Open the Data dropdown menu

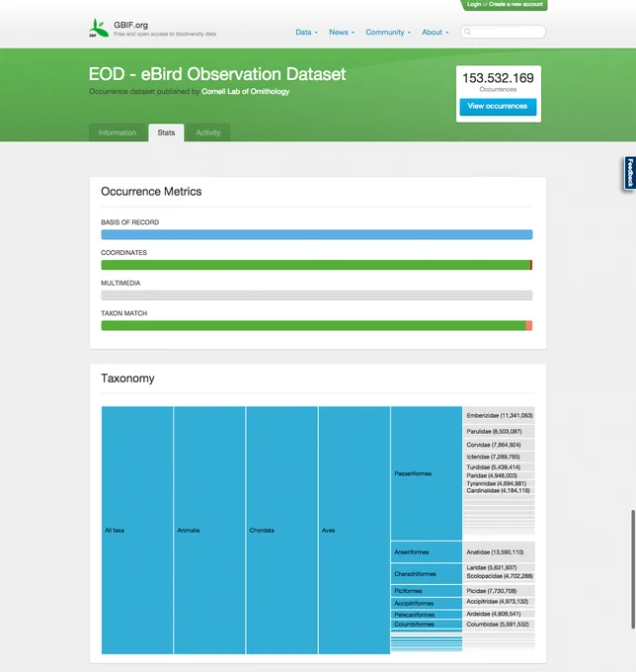pyautogui.click(x=306, y=33)
